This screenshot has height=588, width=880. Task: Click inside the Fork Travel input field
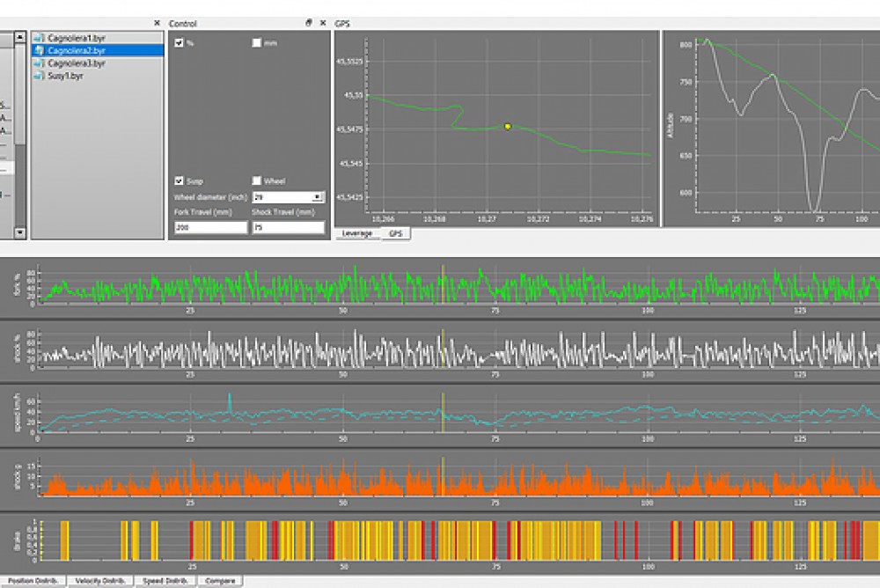click(209, 227)
